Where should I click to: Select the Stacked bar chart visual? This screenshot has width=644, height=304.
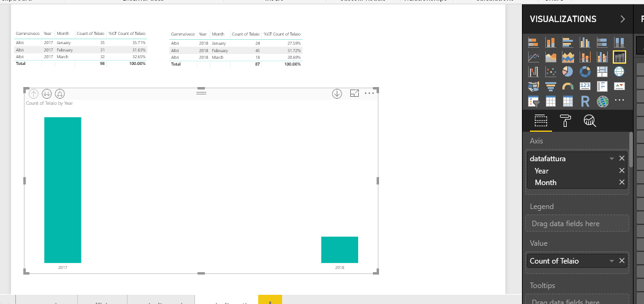[x=533, y=42]
